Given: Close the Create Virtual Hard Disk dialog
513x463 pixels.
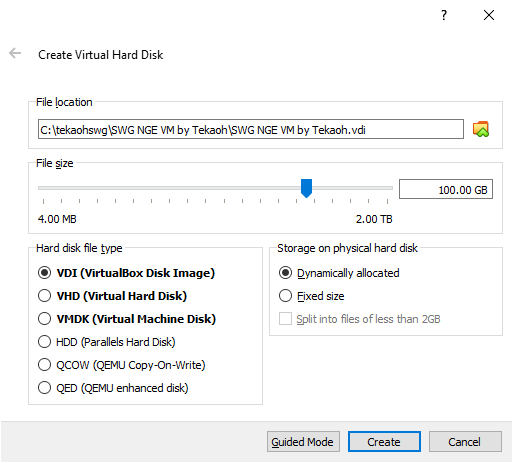Looking at the screenshot, I should (x=489, y=15).
